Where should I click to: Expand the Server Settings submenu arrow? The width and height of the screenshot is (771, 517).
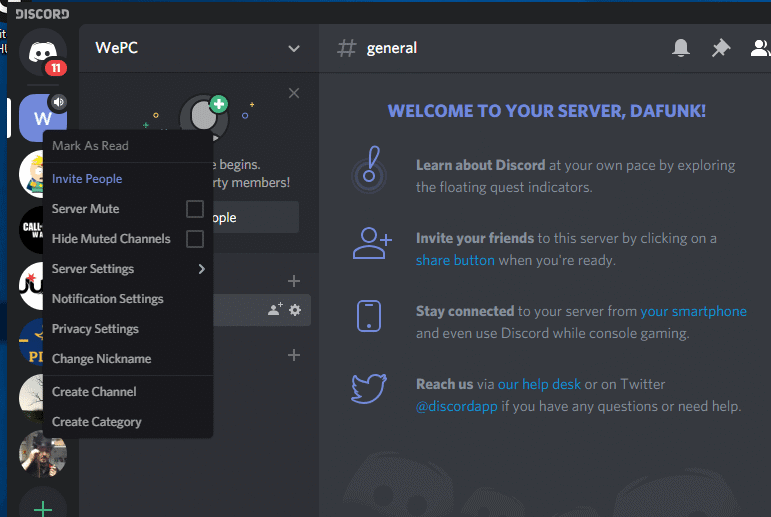point(202,269)
